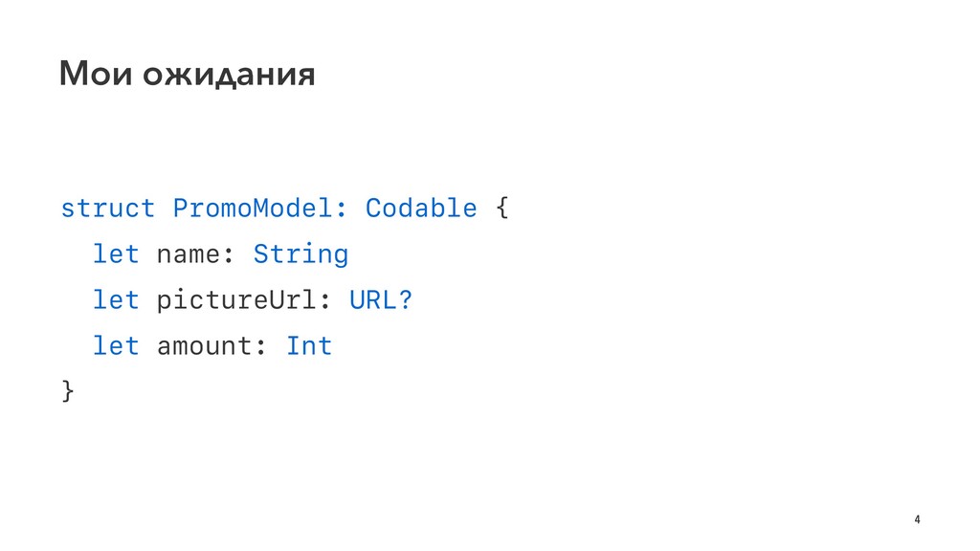Click the word "Мои" in the title
980x551 pixels.
coord(96,74)
